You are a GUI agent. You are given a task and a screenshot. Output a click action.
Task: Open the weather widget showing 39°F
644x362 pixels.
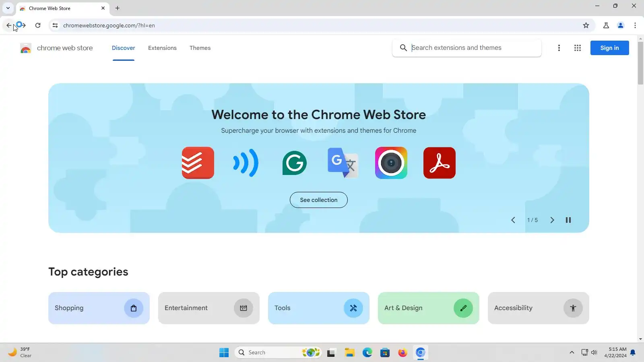[20, 352]
